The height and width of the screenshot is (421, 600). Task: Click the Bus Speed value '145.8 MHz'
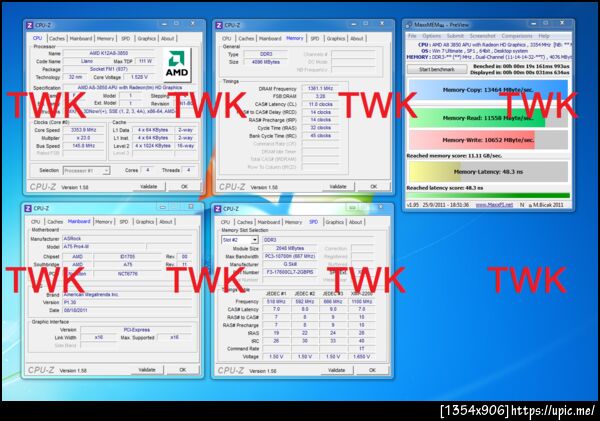[83, 146]
